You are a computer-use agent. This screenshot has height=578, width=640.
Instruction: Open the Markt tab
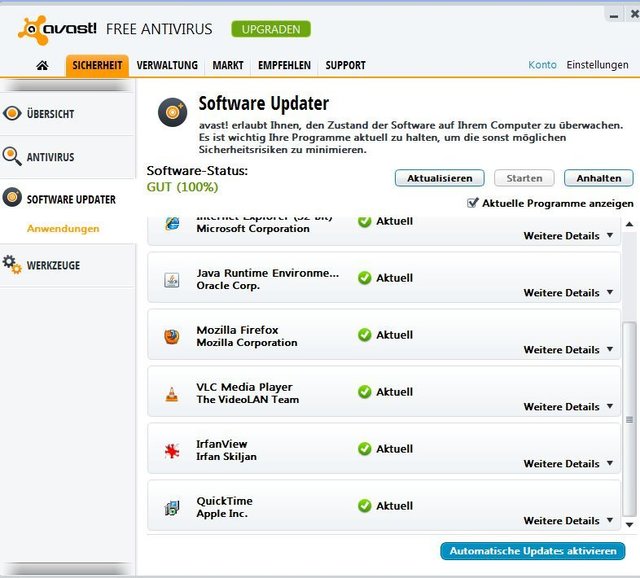click(x=228, y=65)
